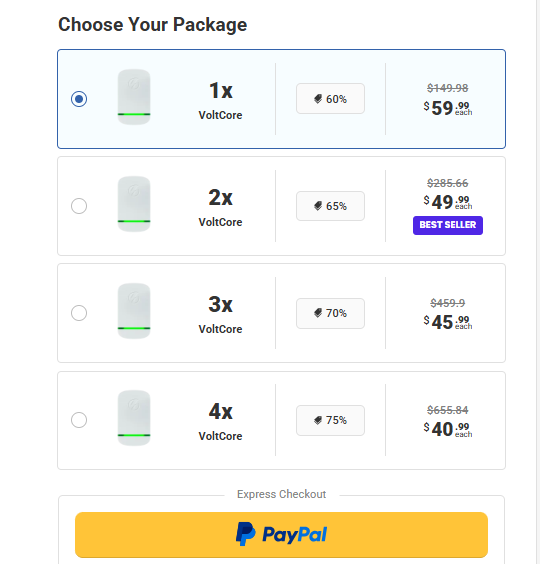
Task: Select the 2x VoltCore radio button
Action: click(79, 206)
